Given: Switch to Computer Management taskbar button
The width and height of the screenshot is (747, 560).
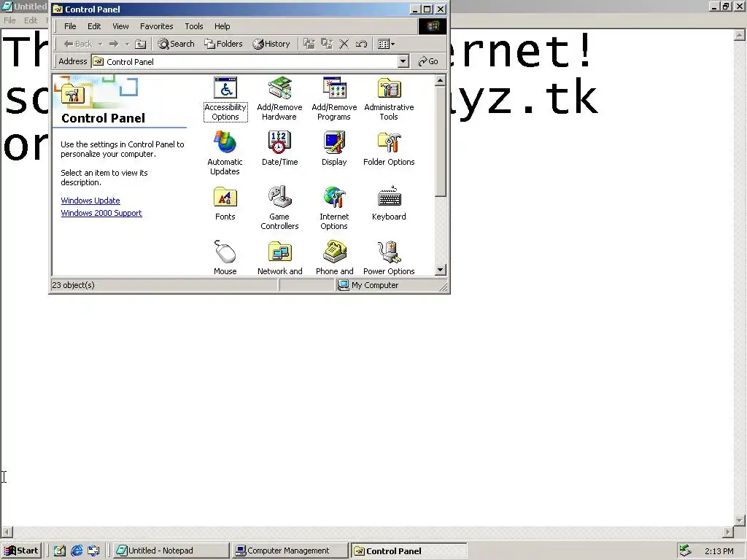Looking at the screenshot, I should [290, 551].
